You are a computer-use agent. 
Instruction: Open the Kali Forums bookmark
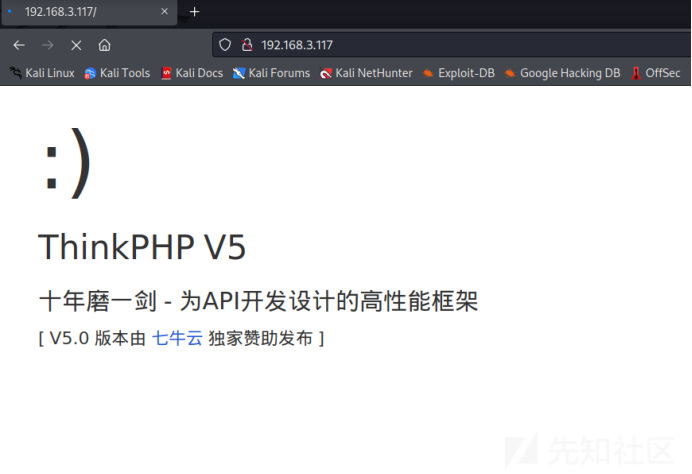[x=271, y=73]
